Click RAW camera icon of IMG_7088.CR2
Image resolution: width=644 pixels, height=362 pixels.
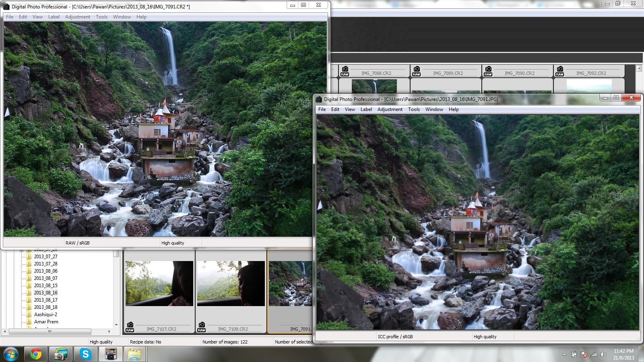click(x=345, y=71)
